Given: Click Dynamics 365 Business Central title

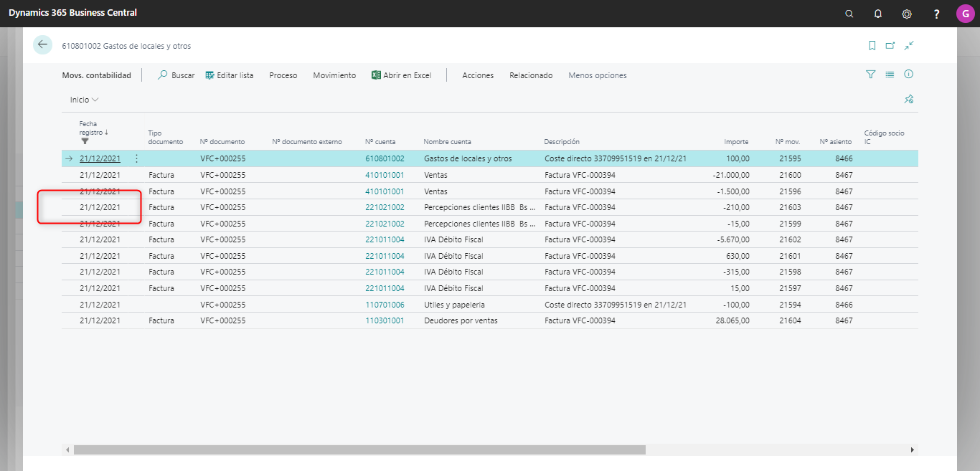Looking at the screenshot, I should [72, 13].
